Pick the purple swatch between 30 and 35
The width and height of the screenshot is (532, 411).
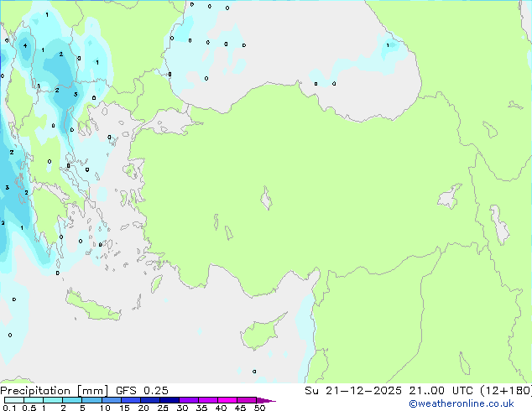coord(191,400)
